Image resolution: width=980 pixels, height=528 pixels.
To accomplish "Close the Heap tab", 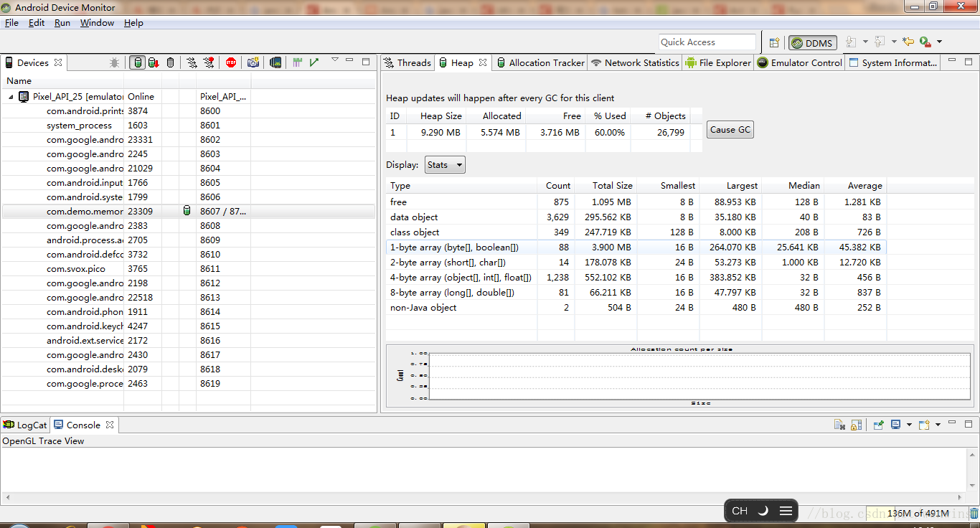I will point(483,62).
